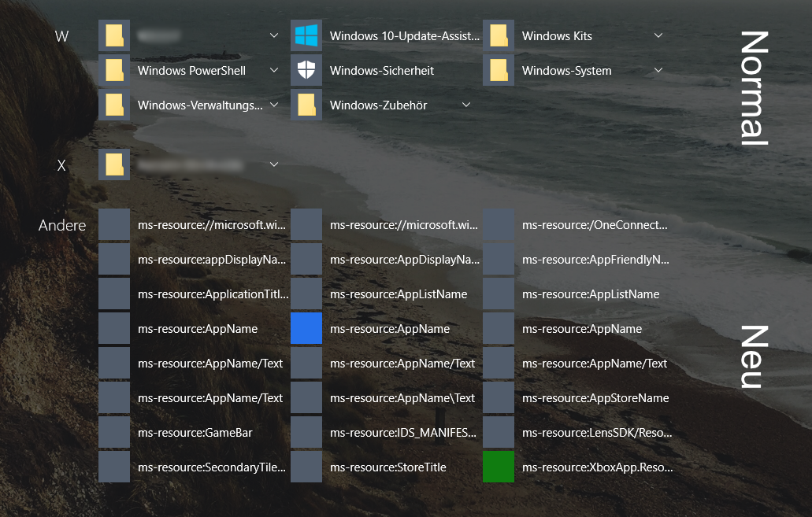The image size is (812, 517).
Task: Click the tile icon beside ms-resource:AppName\Text
Action: tap(306, 397)
